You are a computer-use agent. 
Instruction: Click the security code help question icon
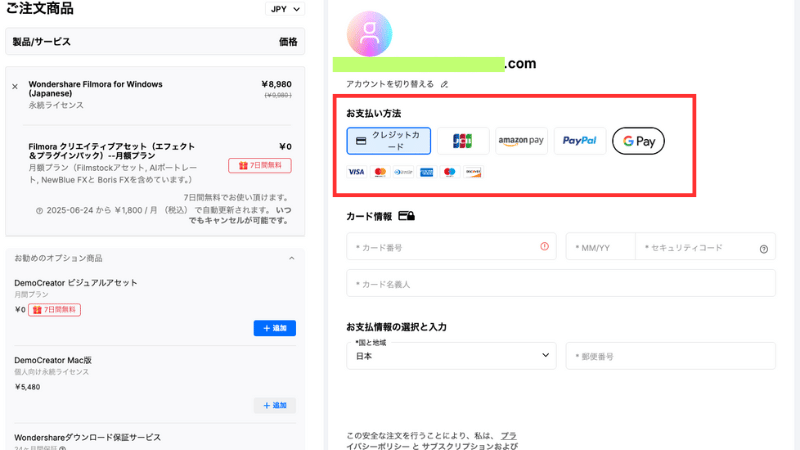(x=764, y=249)
